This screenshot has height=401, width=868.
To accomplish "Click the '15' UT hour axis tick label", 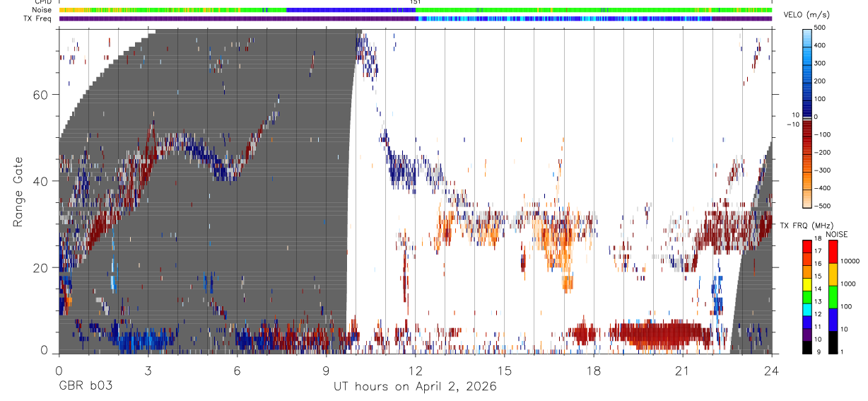I will [x=505, y=371].
